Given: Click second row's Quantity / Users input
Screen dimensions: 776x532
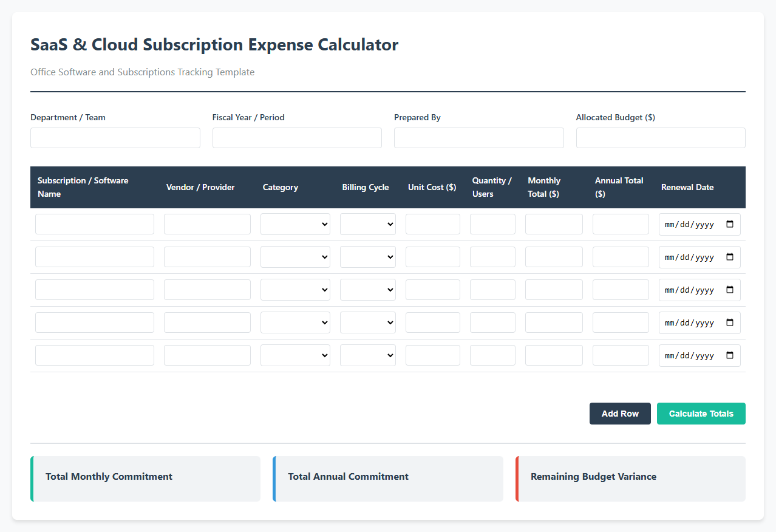Looking at the screenshot, I should [x=492, y=257].
